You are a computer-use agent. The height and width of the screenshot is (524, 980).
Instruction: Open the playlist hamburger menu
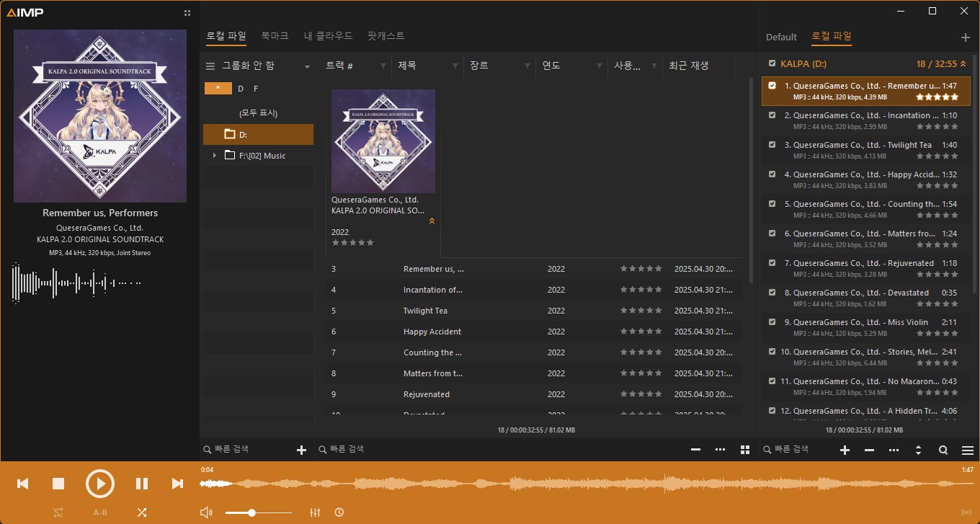point(968,450)
